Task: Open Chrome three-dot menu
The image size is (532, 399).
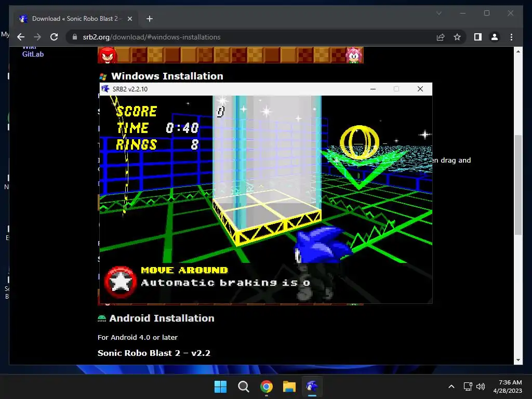Action: (511, 37)
